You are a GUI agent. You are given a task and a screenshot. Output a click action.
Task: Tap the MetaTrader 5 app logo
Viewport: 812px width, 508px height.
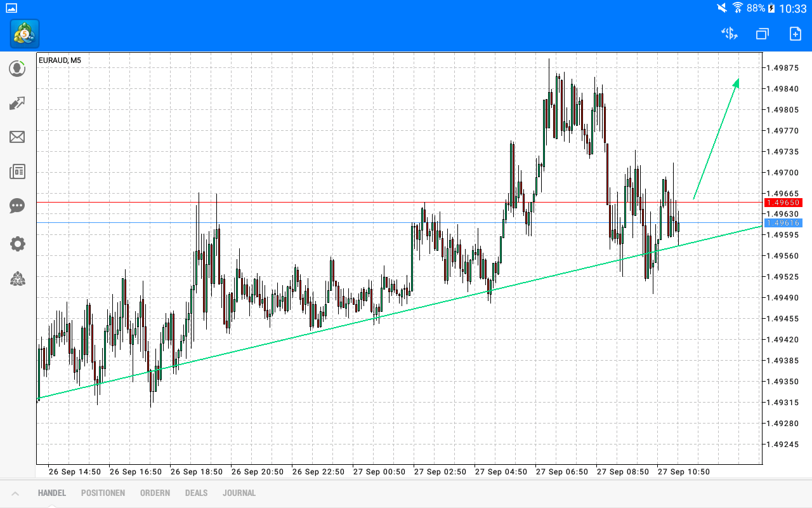(23, 33)
